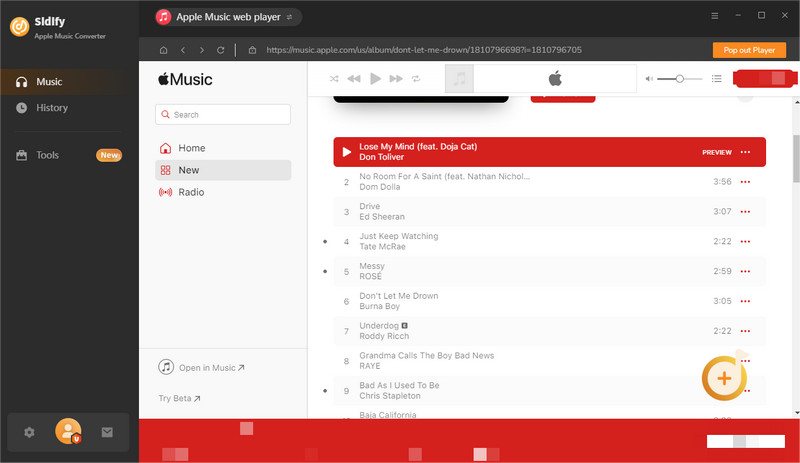Viewport: 800px width, 463px height.
Task: Reload the web player page
Action: pos(220,50)
